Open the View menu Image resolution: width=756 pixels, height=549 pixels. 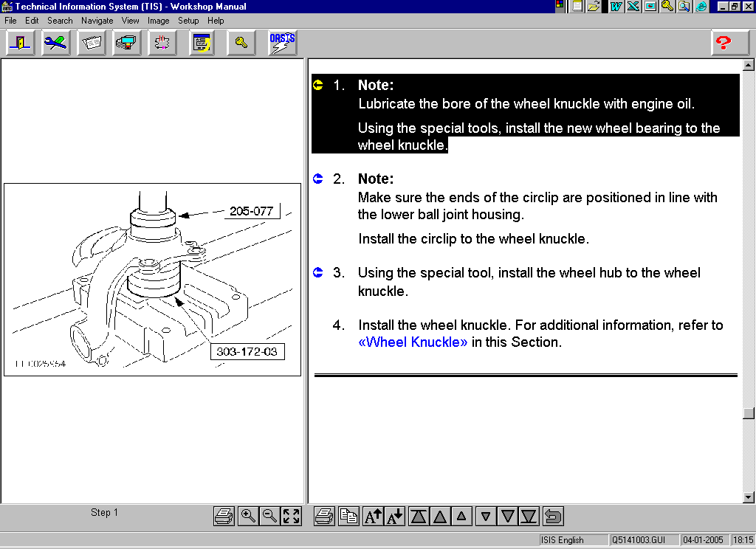pos(130,21)
